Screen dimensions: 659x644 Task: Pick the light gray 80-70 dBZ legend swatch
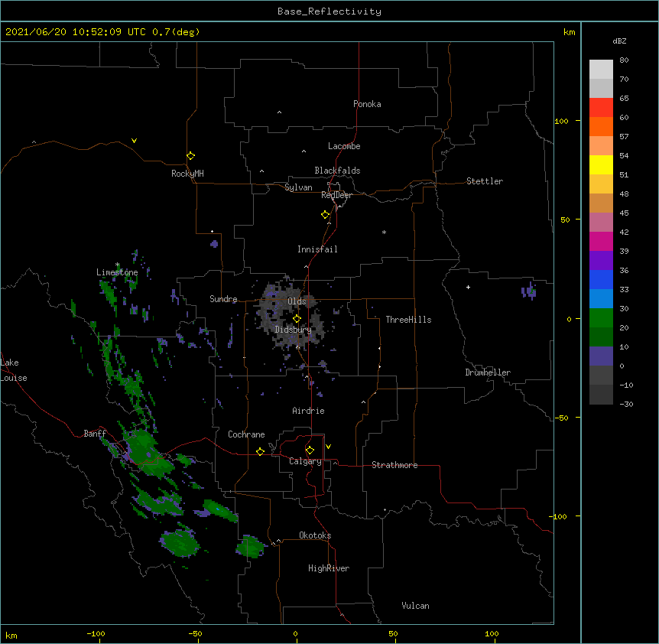[x=601, y=70]
